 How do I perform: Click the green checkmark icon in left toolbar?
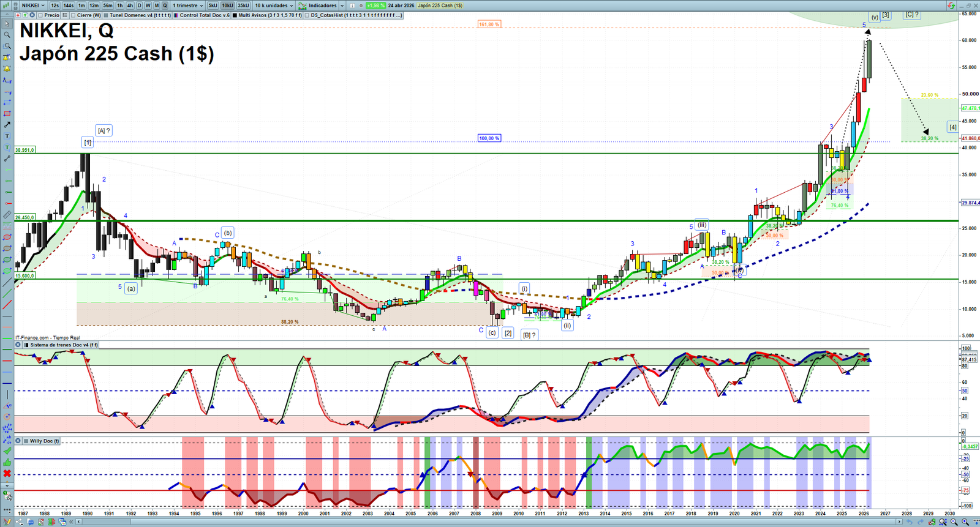click(x=7, y=451)
